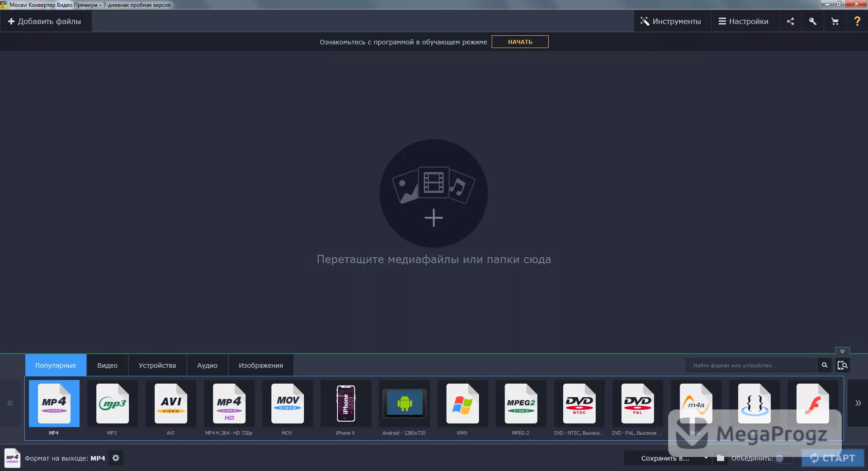Click the MP4 output format thumbnail at bottom

point(12,458)
